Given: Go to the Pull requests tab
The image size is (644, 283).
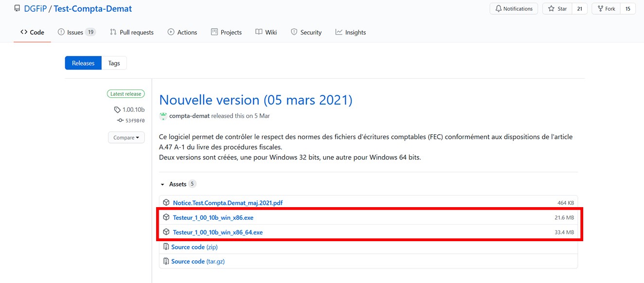Looking at the screenshot, I should pyautogui.click(x=131, y=32).
